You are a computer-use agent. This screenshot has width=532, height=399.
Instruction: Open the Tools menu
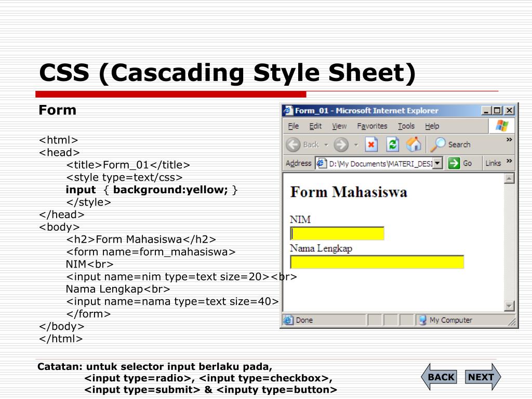[406, 126]
